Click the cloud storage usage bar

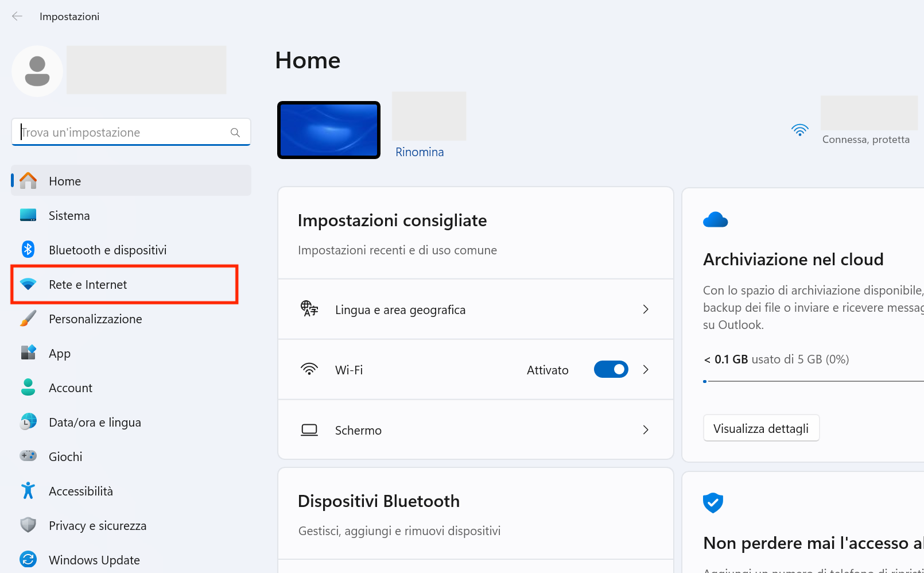(803, 381)
